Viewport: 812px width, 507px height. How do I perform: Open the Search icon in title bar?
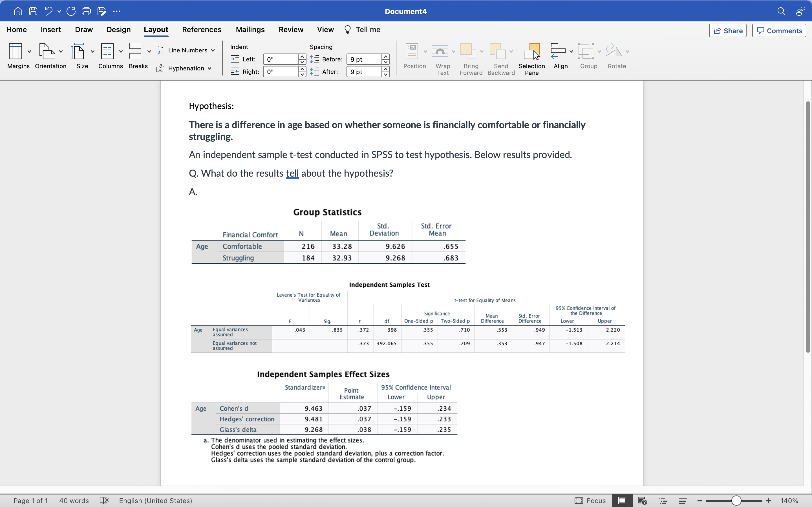tap(781, 11)
